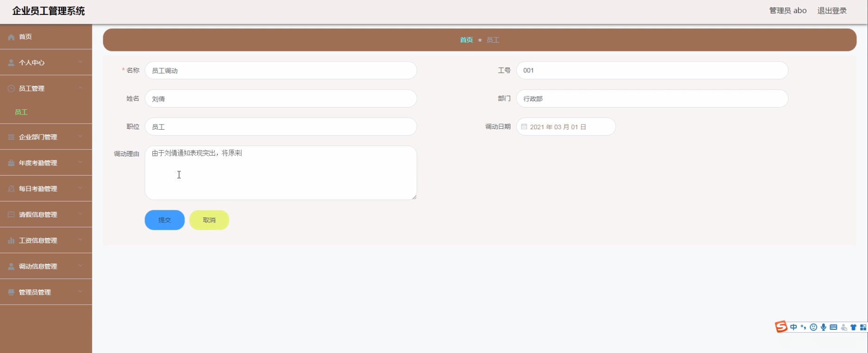Screen dimensions: 868x353
Task: Click the 管理员 abo user label
Action: click(788, 11)
